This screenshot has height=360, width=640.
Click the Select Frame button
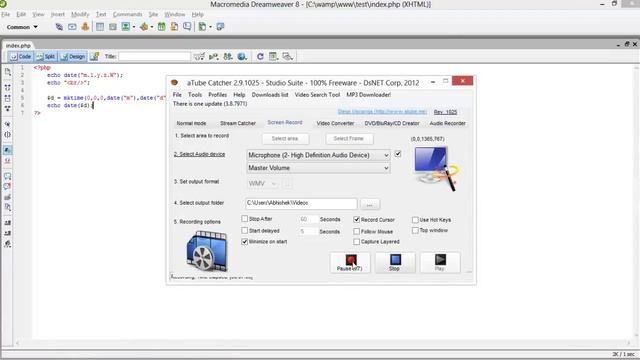tap(349, 139)
